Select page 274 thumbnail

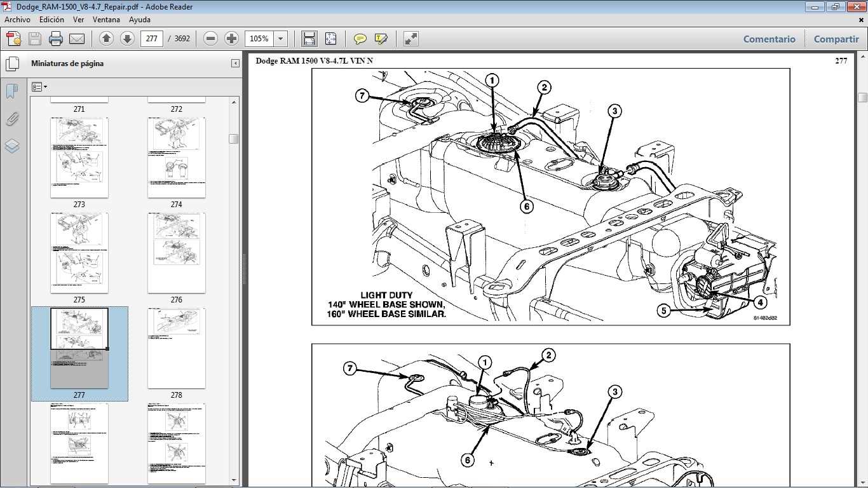177,158
